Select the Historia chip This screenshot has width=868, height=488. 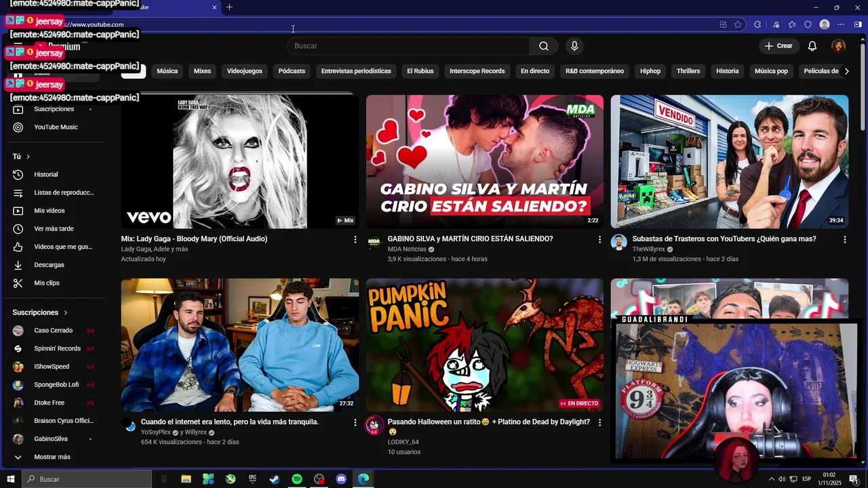pyautogui.click(x=728, y=71)
